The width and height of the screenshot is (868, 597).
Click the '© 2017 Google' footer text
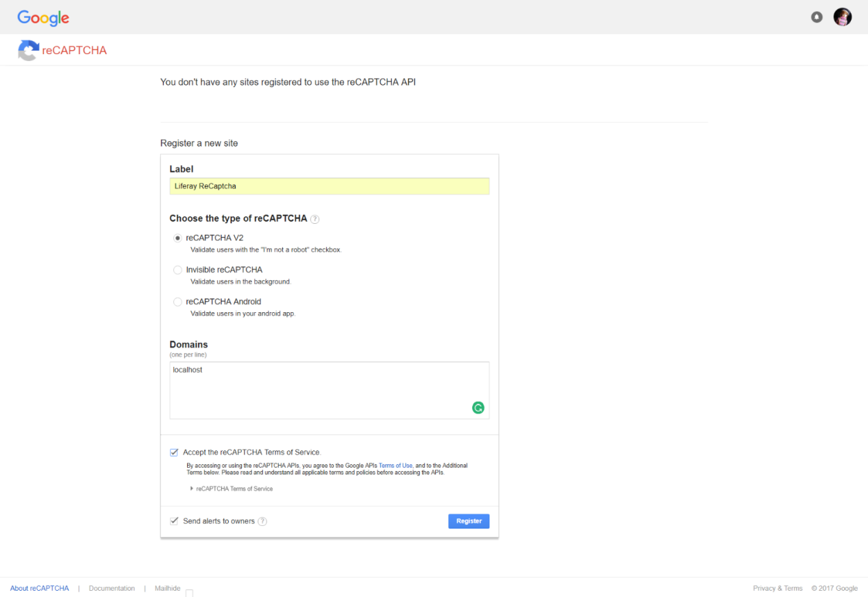(834, 588)
